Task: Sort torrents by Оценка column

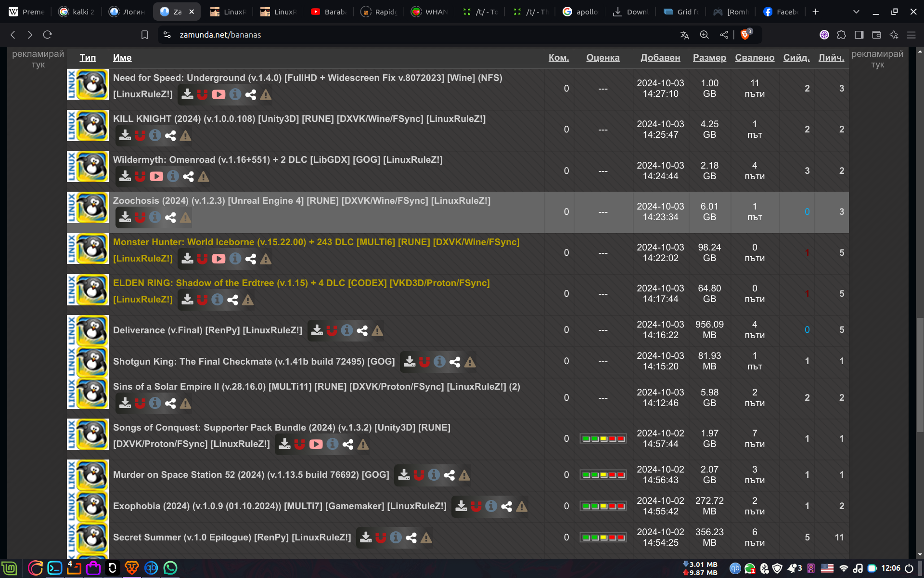Action: [x=603, y=57]
